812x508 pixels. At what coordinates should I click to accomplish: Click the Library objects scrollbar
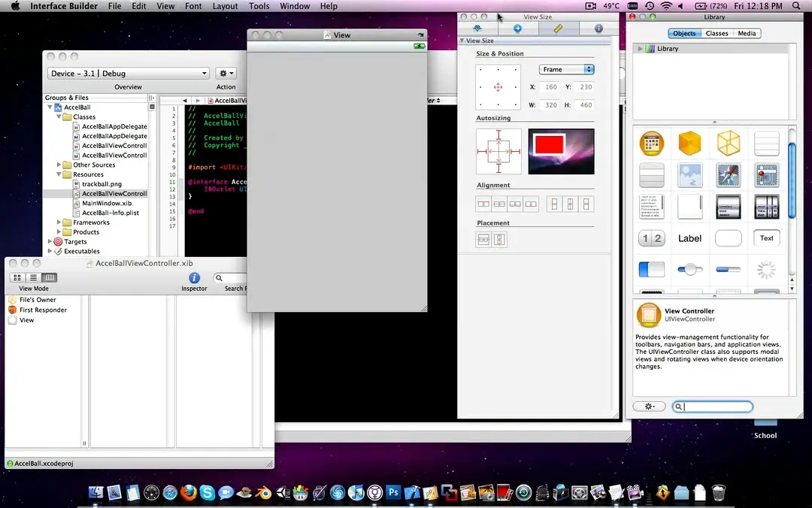click(792, 180)
